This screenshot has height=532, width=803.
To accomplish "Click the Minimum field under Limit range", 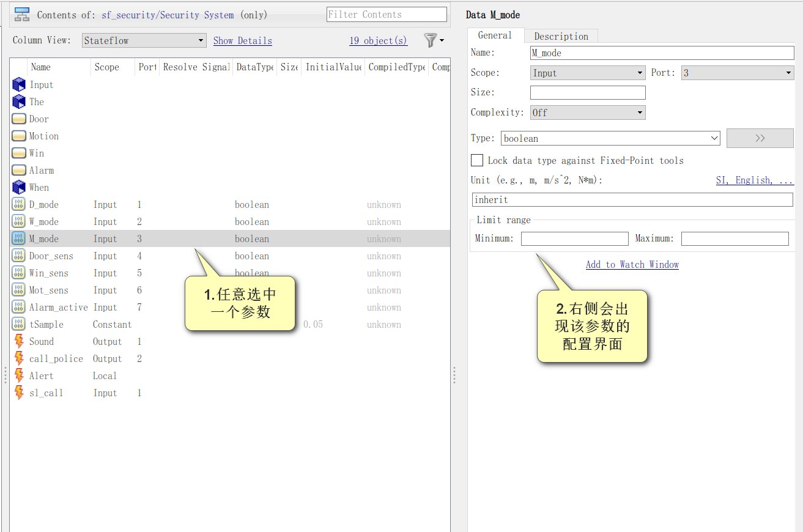I will tap(574, 238).
